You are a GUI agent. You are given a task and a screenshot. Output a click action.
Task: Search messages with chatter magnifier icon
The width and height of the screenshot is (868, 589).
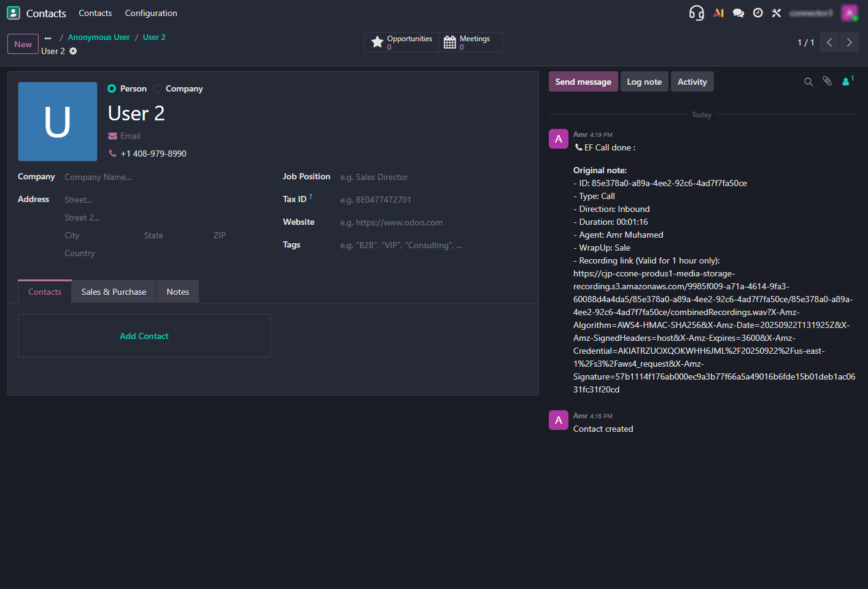pyautogui.click(x=808, y=82)
